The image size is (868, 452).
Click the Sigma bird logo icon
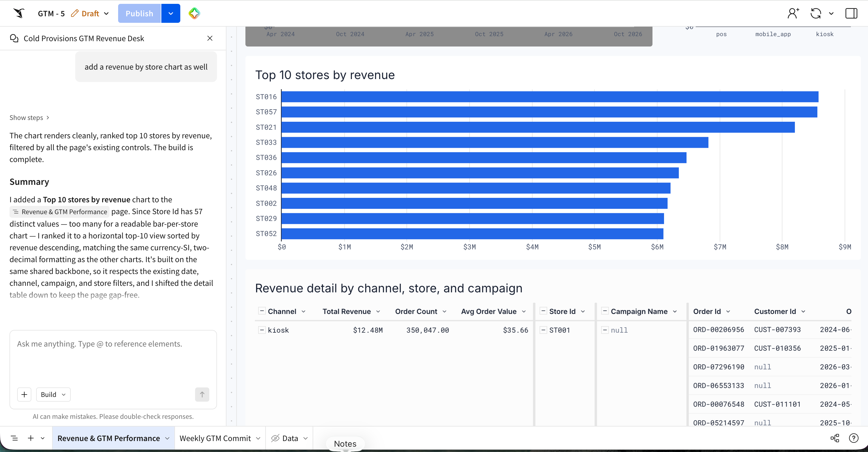coord(19,13)
